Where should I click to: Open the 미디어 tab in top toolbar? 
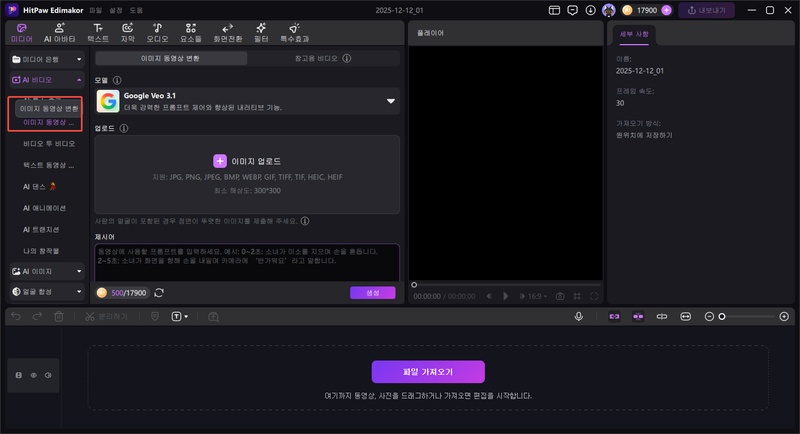[x=21, y=33]
